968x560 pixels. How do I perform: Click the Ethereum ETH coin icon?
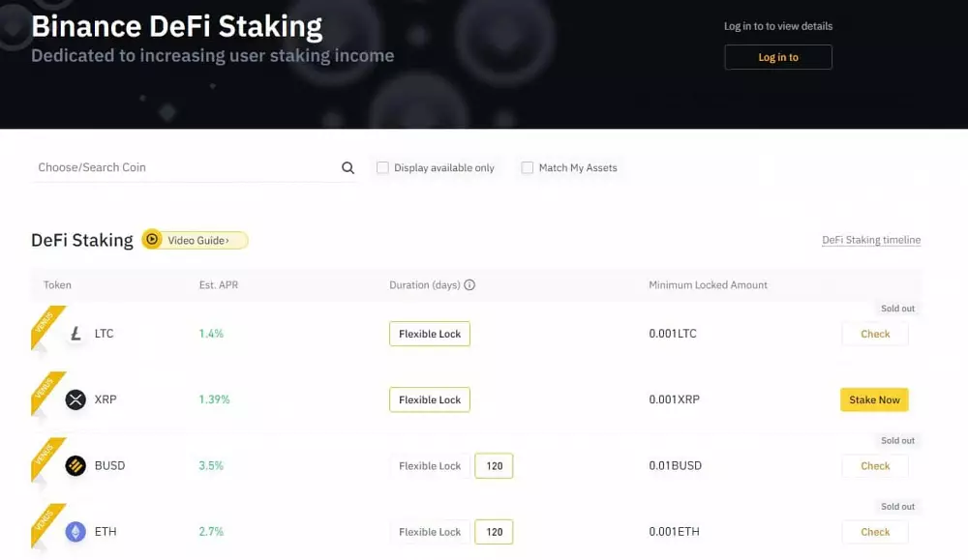(x=76, y=531)
